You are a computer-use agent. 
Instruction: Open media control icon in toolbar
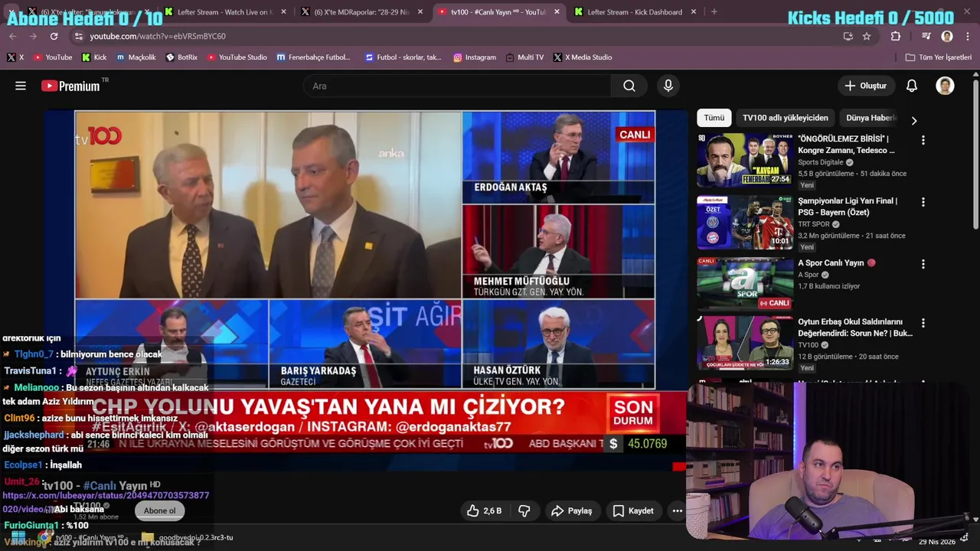pyautogui.click(x=926, y=36)
